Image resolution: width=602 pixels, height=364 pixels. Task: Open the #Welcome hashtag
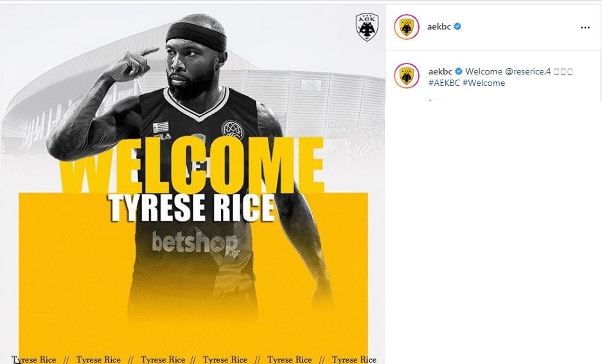(484, 83)
